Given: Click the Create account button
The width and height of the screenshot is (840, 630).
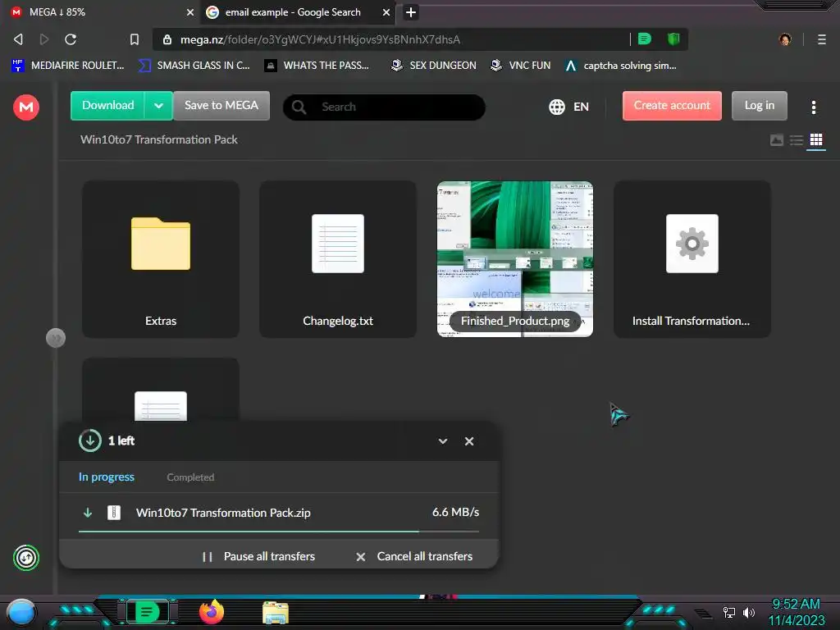Looking at the screenshot, I should coord(672,106).
